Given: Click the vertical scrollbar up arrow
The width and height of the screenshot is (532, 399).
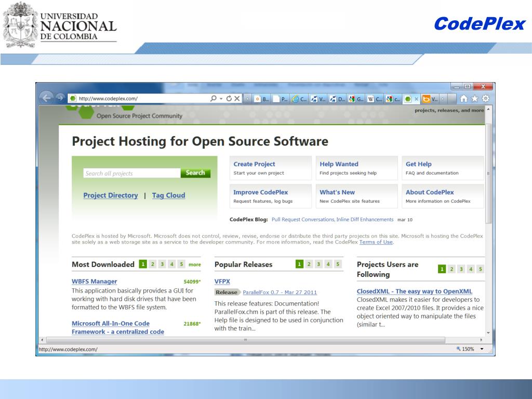Looking at the screenshot, I should (488, 110).
